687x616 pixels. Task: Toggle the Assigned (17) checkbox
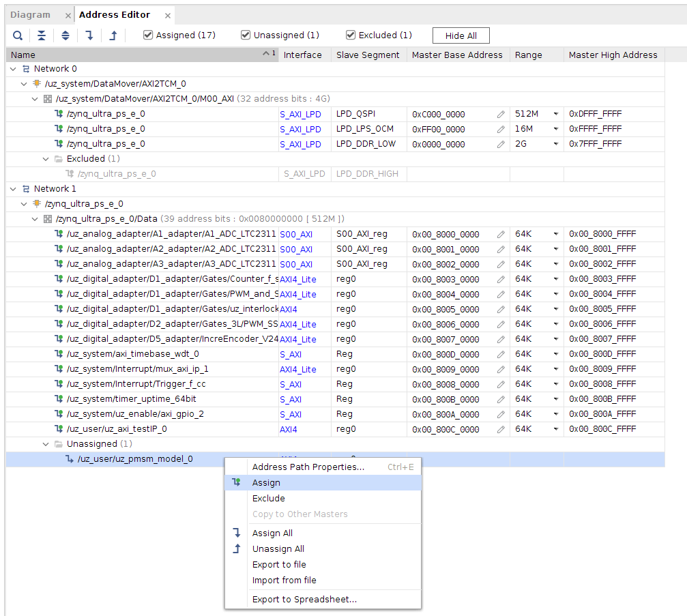coord(148,35)
